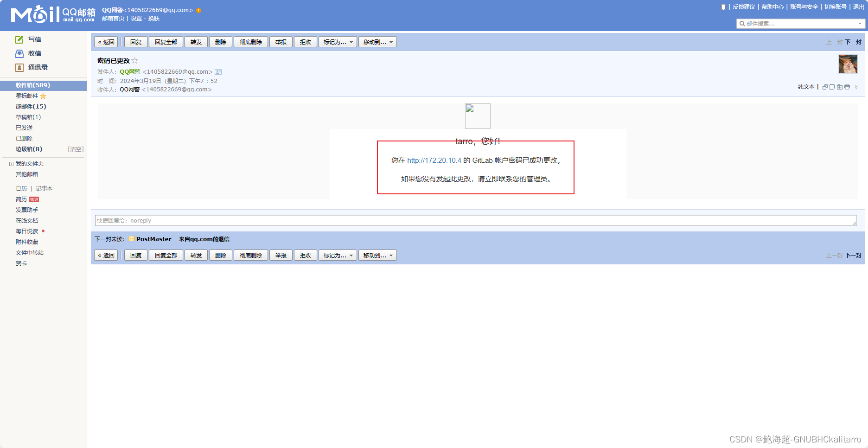Click the bottom 彻底删除 button

click(251, 256)
